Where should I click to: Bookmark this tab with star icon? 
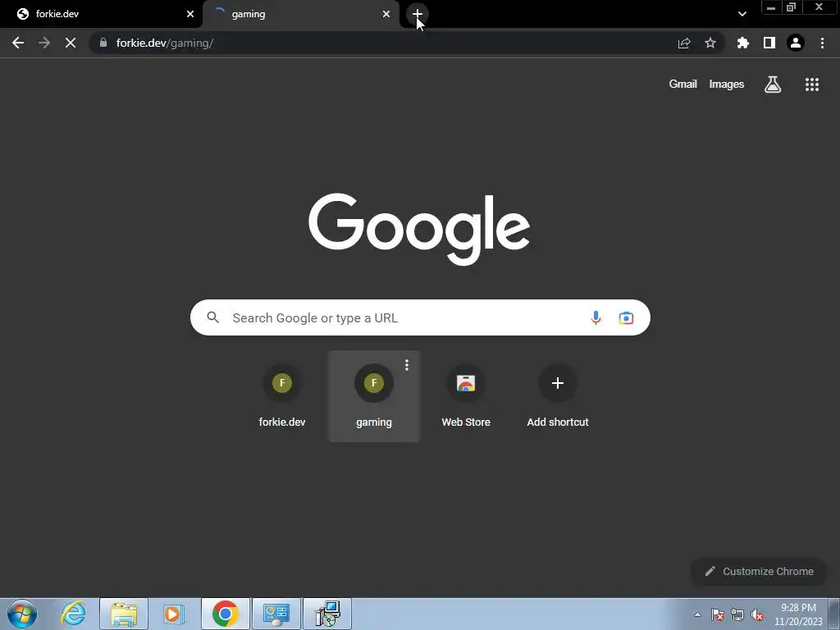click(710, 43)
